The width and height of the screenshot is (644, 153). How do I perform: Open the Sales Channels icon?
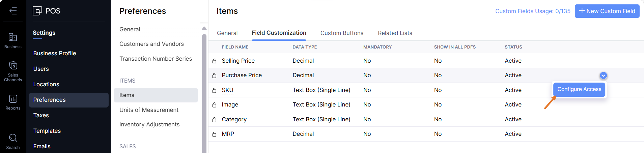13,66
